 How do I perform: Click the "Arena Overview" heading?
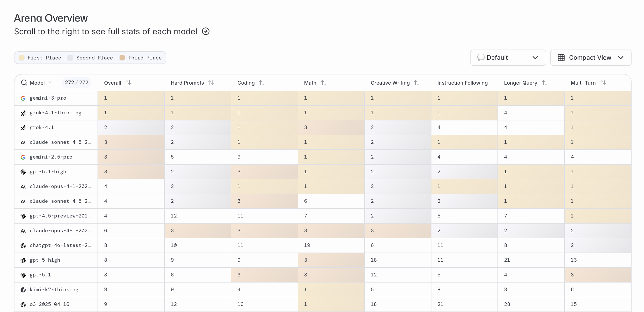pyautogui.click(x=51, y=18)
